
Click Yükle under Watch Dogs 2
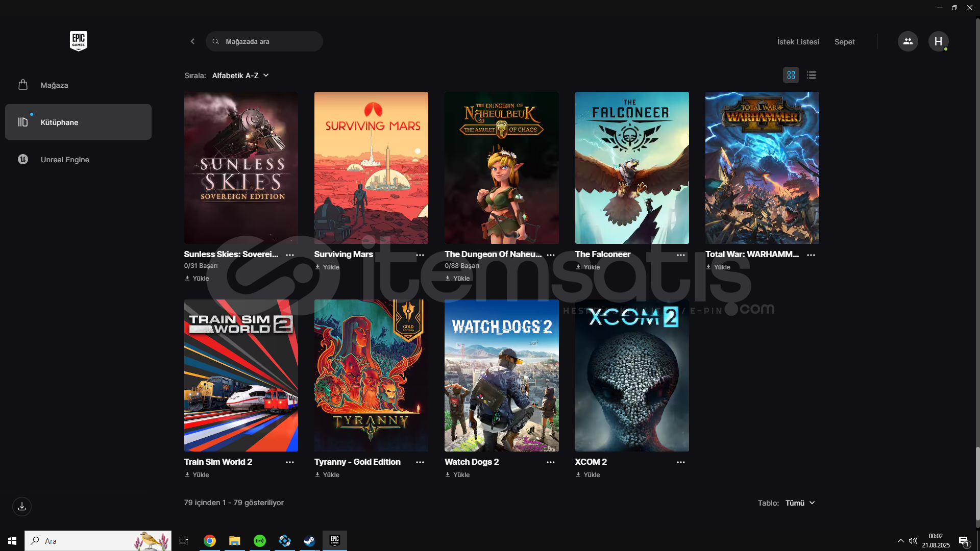457,475
